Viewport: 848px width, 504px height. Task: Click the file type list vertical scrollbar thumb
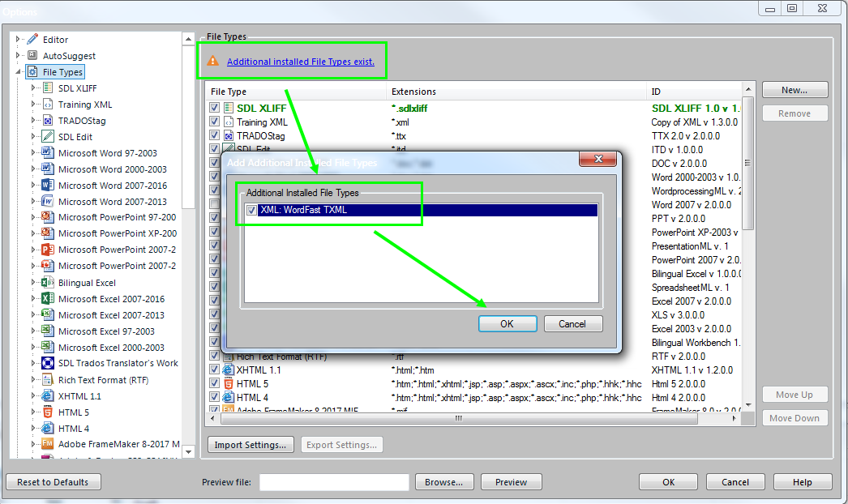[x=748, y=162]
